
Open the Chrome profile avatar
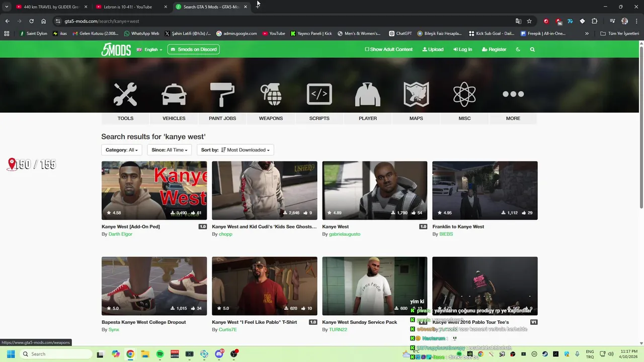point(624,21)
